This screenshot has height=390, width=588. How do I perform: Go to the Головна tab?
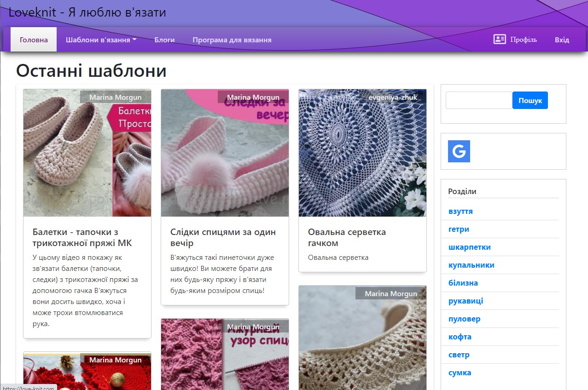pos(34,40)
